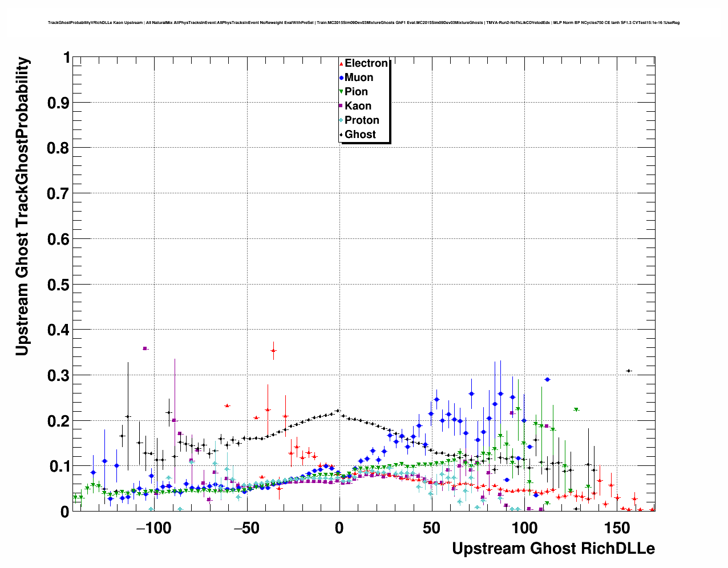The height and width of the screenshot is (568, 728).
Task: Click the red Electron triangle legend marker
Action: pos(341,64)
